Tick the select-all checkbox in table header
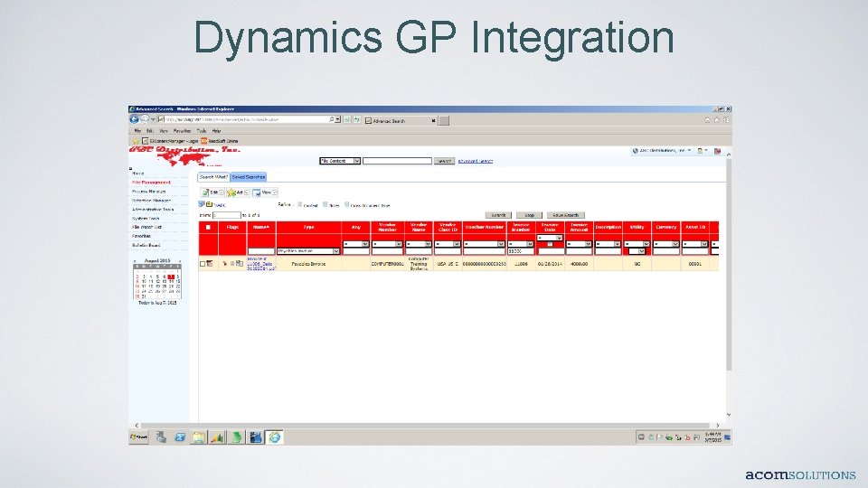 coord(208,228)
